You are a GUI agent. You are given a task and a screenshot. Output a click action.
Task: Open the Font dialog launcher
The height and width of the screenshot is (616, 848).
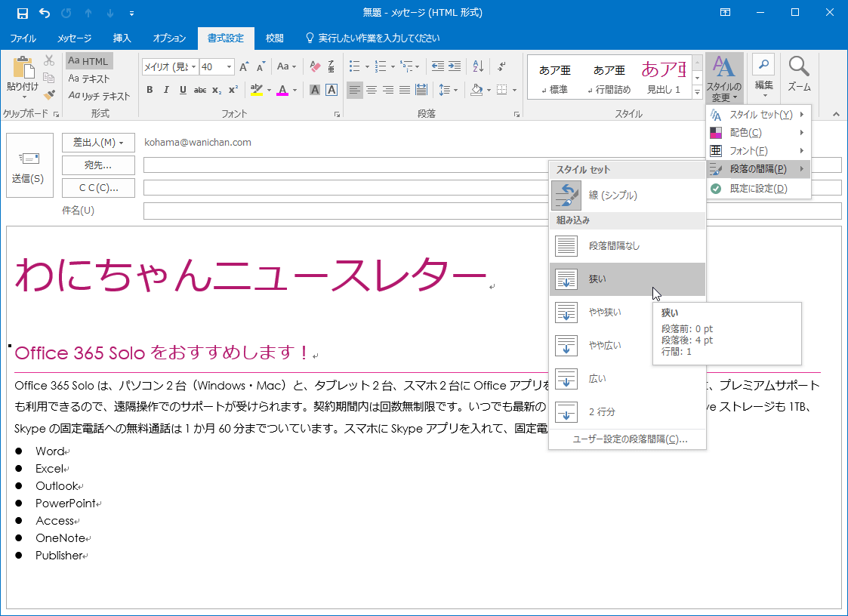(x=337, y=114)
